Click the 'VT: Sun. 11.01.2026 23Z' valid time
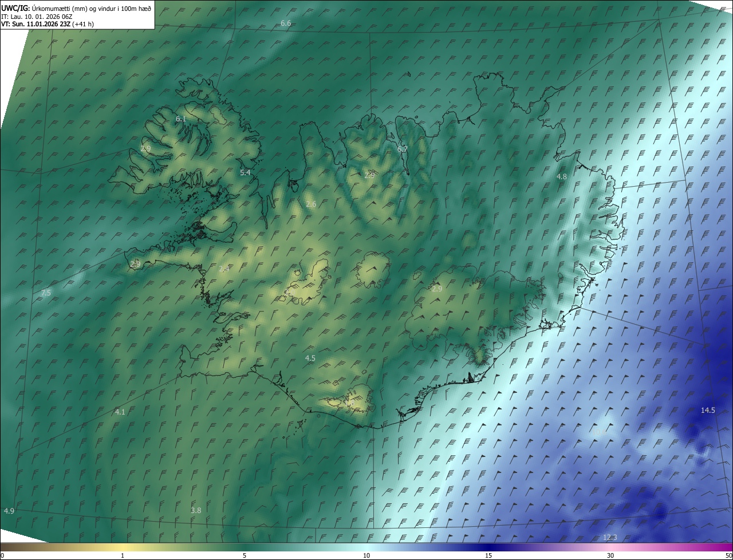Screen dimensions: 733x560 click(x=36, y=24)
